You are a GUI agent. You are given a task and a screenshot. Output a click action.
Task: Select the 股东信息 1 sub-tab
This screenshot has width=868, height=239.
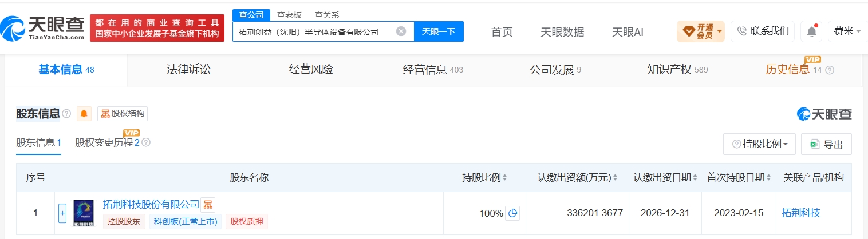(38, 142)
